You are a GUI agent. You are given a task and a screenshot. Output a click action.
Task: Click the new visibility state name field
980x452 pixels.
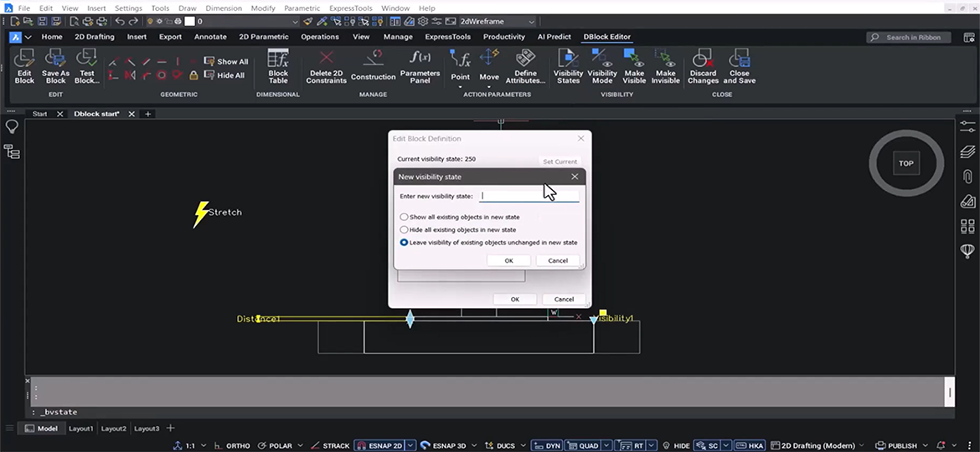tap(529, 196)
